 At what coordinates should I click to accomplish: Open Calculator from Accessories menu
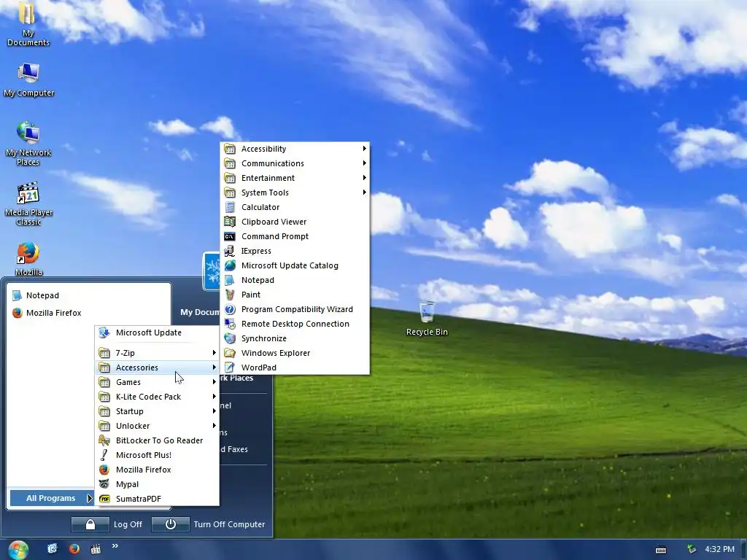click(x=295, y=207)
